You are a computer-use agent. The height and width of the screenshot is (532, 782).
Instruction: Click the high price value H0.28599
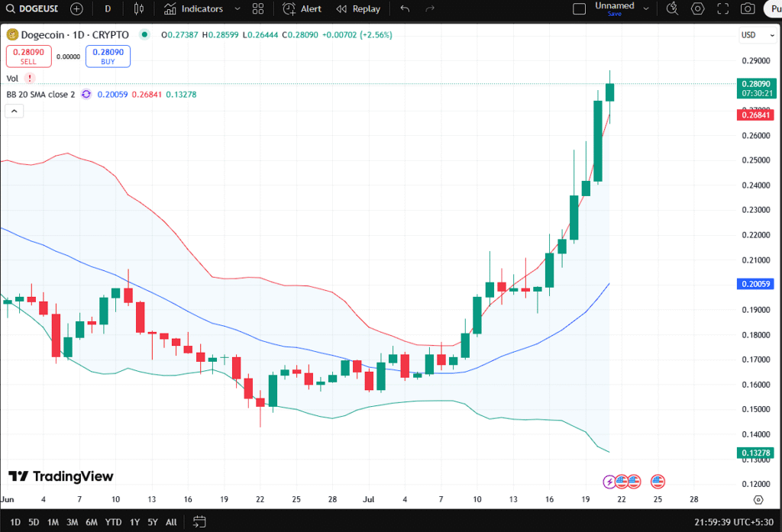(220, 35)
